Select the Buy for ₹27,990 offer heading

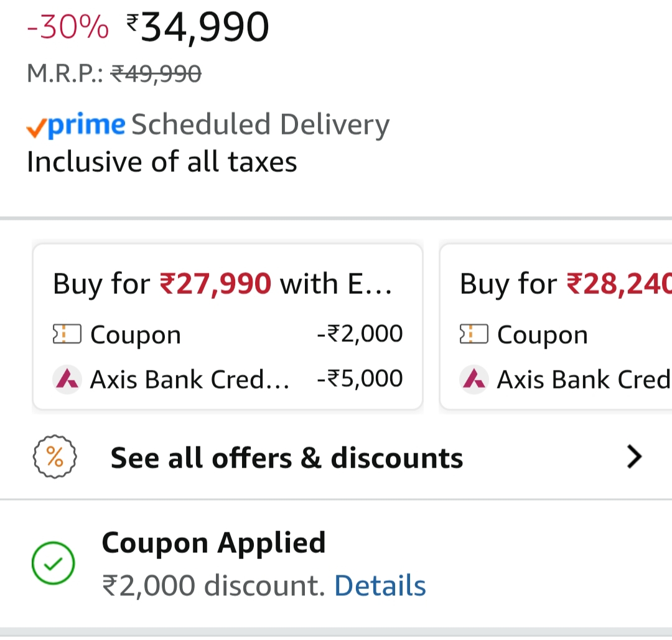pos(222,284)
